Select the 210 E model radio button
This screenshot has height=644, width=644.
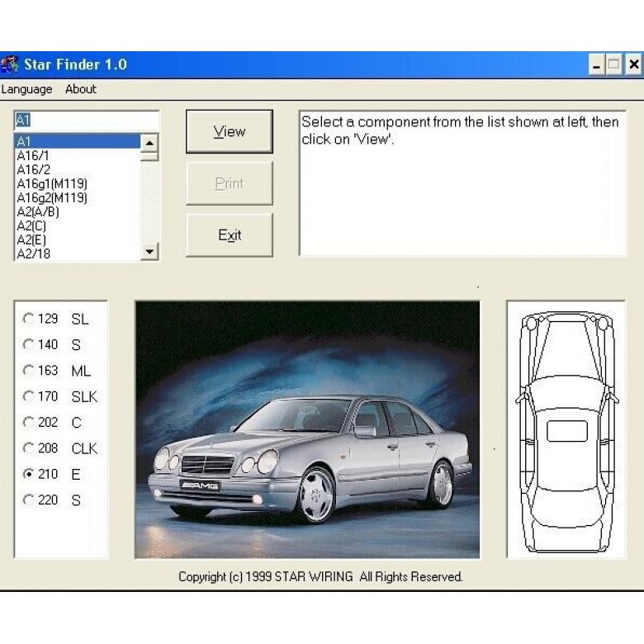click(x=28, y=474)
